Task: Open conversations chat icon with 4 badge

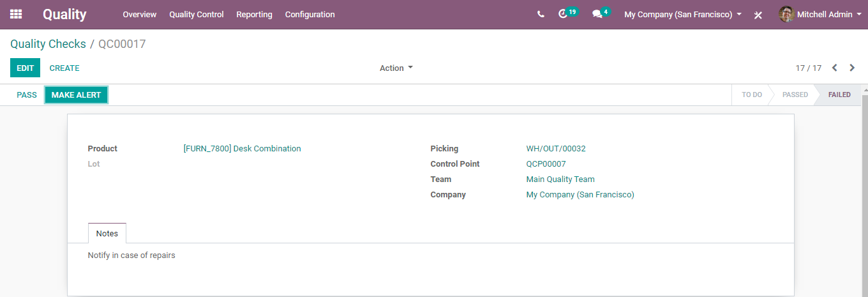Action: (601, 13)
